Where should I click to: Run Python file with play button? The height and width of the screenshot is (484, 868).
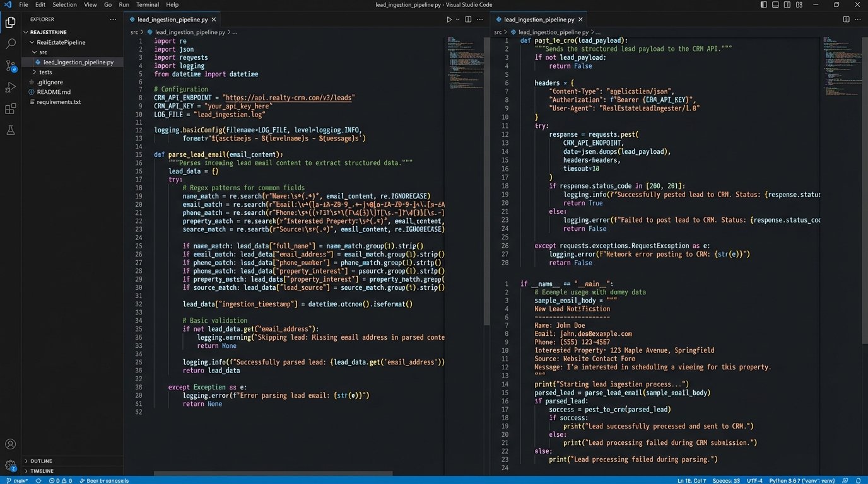pyautogui.click(x=449, y=20)
